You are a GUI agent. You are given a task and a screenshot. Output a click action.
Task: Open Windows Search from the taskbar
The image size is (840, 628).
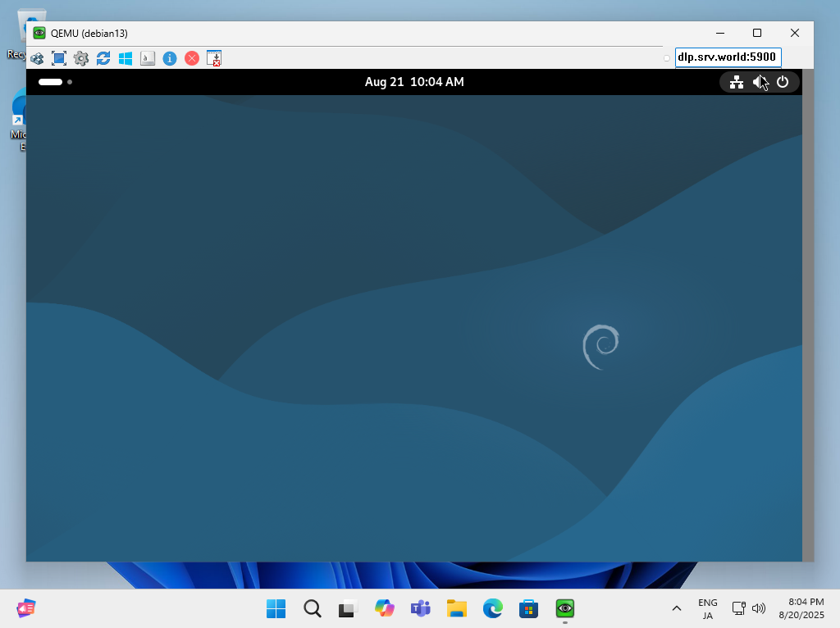click(x=313, y=608)
